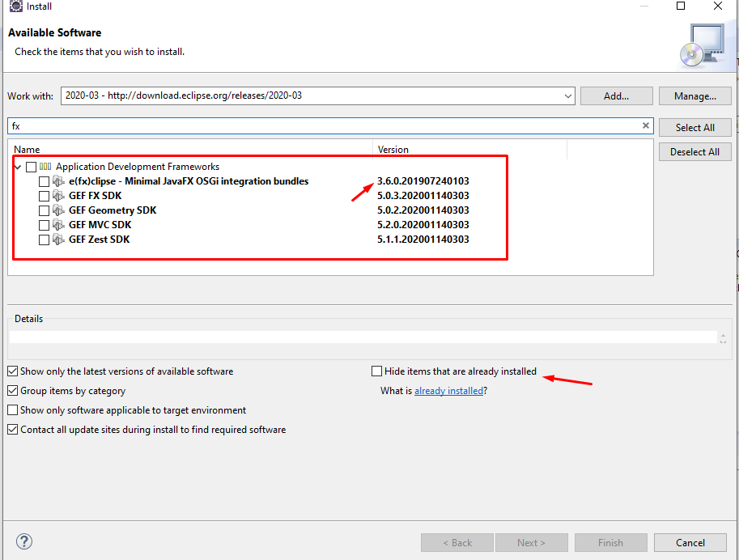Enable Hide items that are already installed

pos(376,371)
